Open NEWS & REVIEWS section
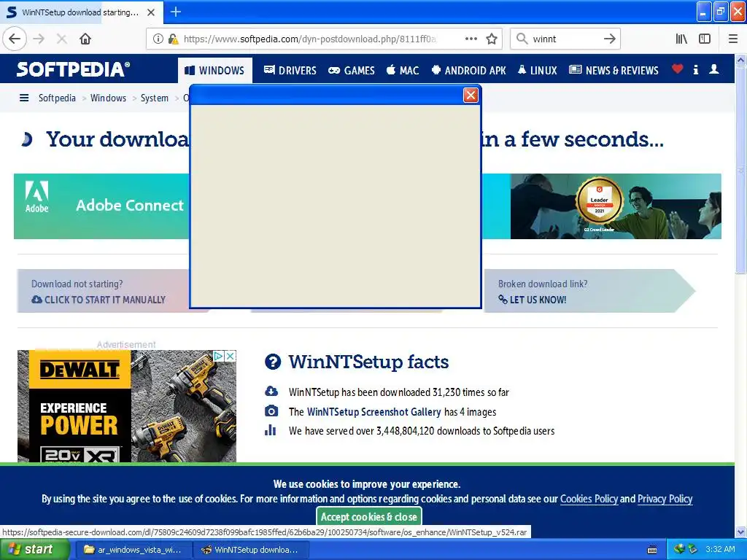The image size is (747, 560). pyautogui.click(x=614, y=71)
